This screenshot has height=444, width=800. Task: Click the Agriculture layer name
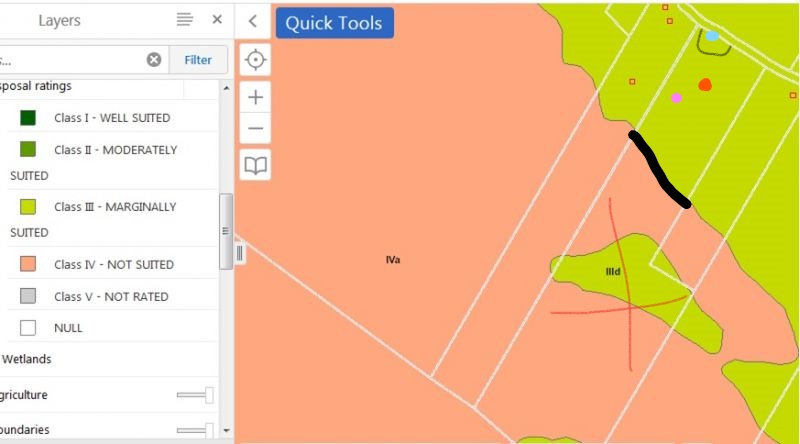24,395
